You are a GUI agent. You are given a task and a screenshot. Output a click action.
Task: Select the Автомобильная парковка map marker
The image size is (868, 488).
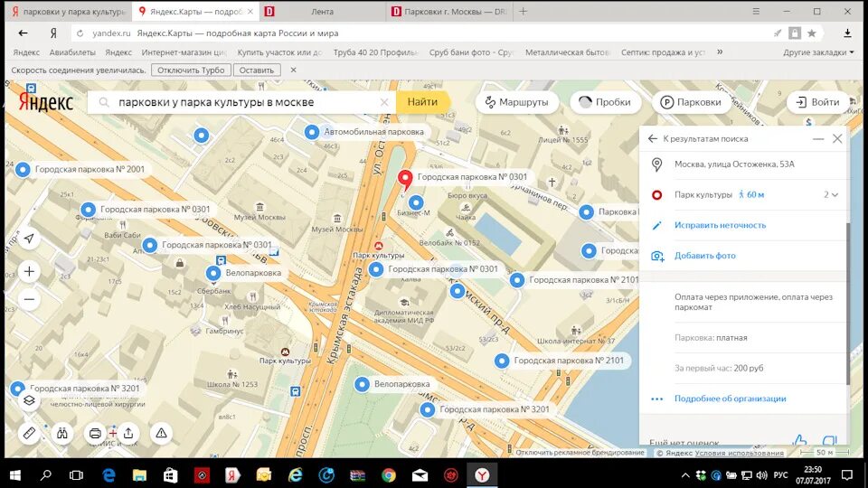[x=312, y=132]
